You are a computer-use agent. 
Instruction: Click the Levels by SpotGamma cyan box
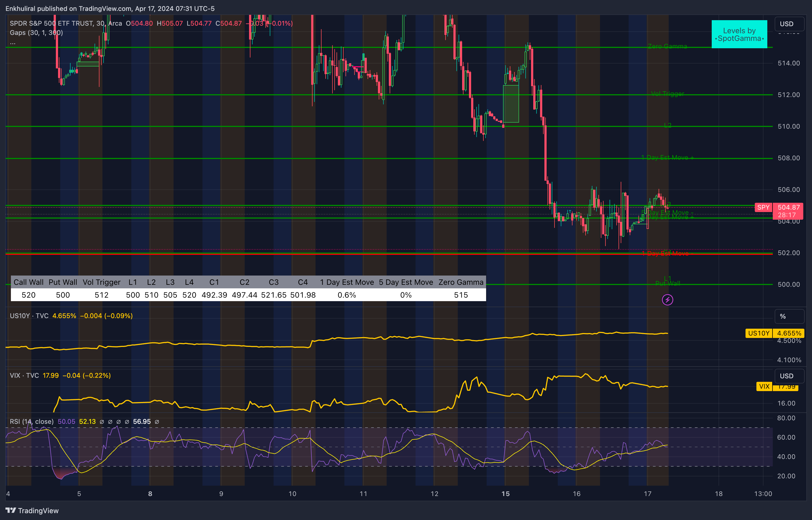[739, 34]
